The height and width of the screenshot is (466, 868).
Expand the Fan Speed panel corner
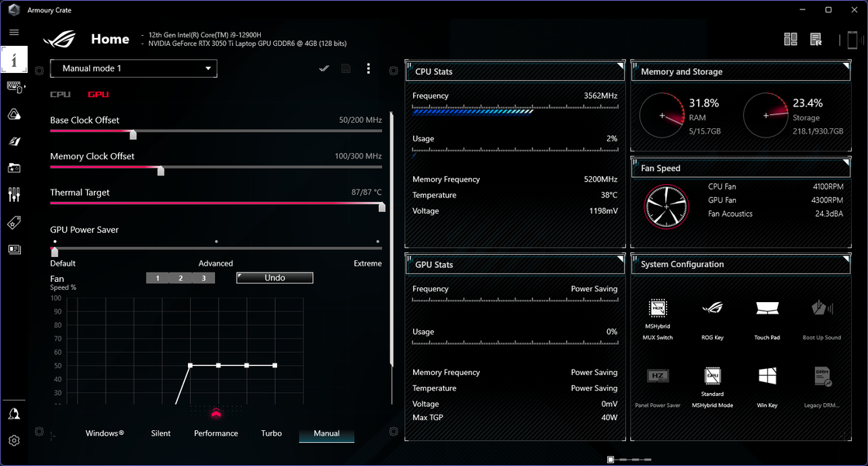[x=845, y=162]
